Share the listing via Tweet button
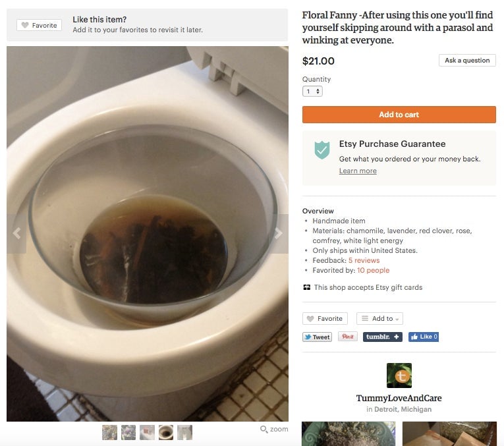This screenshot has width=504, height=446. pos(317,337)
